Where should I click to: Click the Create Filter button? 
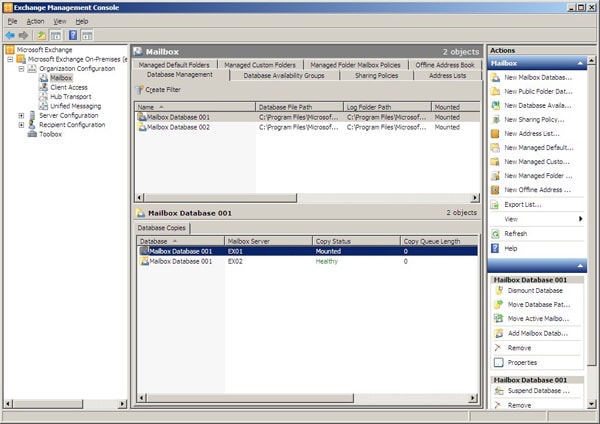pyautogui.click(x=158, y=90)
